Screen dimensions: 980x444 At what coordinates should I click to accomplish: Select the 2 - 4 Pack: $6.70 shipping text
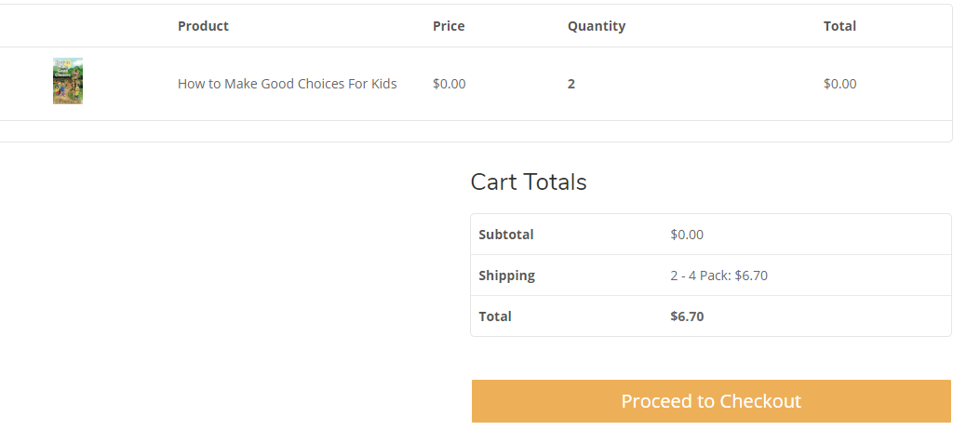pos(718,276)
